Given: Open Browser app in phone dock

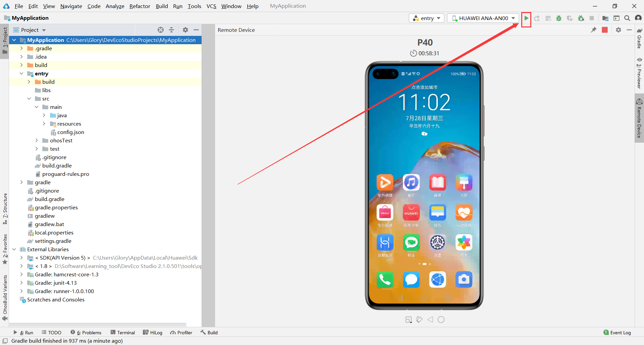Looking at the screenshot, I should pos(438,279).
